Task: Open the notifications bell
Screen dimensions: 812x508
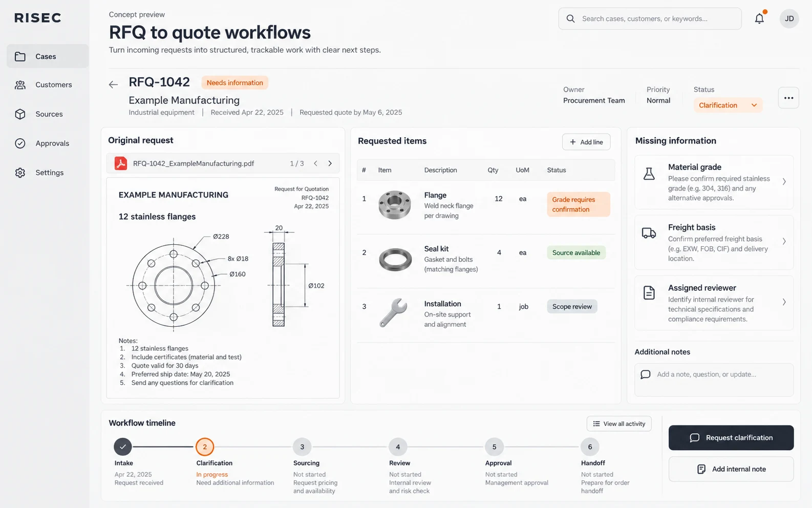Action: click(759, 18)
